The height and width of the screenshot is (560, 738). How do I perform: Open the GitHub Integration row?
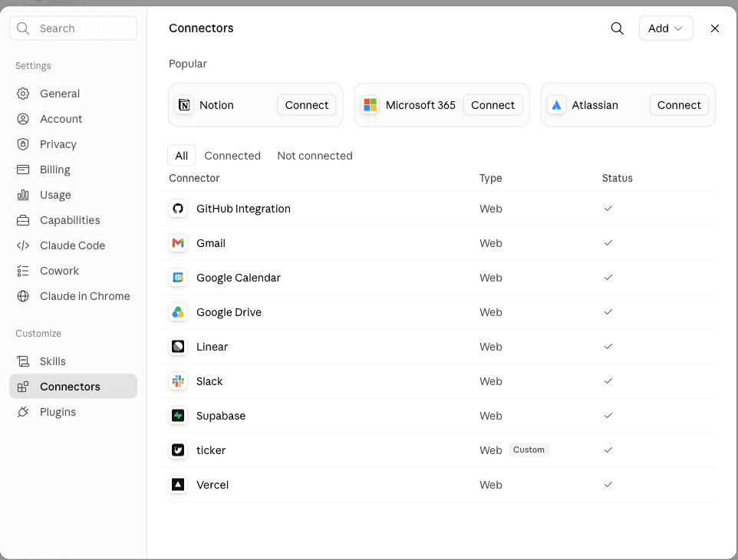pyautogui.click(x=438, y=209)
